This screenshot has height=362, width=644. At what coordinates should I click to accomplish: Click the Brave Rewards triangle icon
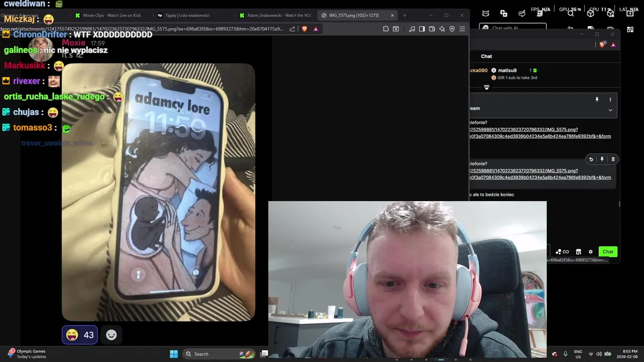[x=315, y=29]
